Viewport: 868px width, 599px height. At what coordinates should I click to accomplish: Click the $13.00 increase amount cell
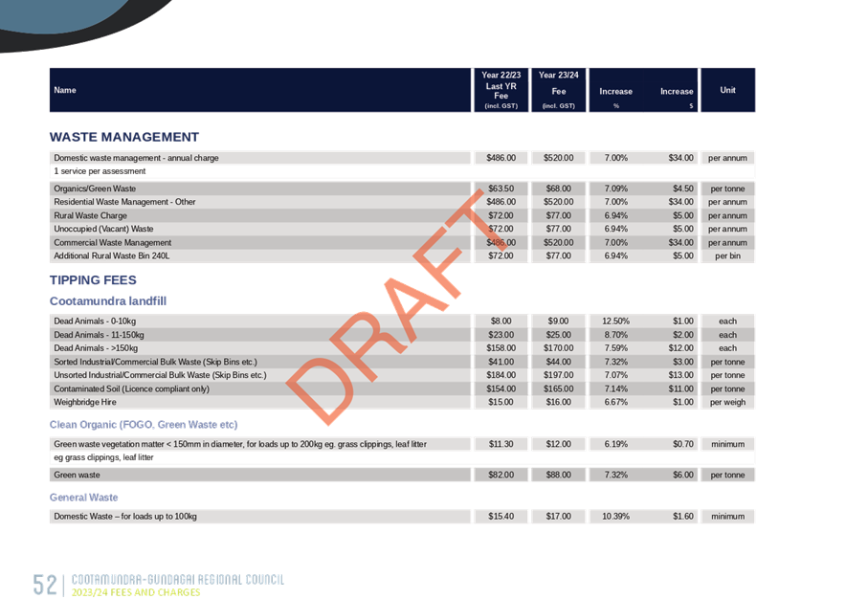click(680, 375)
